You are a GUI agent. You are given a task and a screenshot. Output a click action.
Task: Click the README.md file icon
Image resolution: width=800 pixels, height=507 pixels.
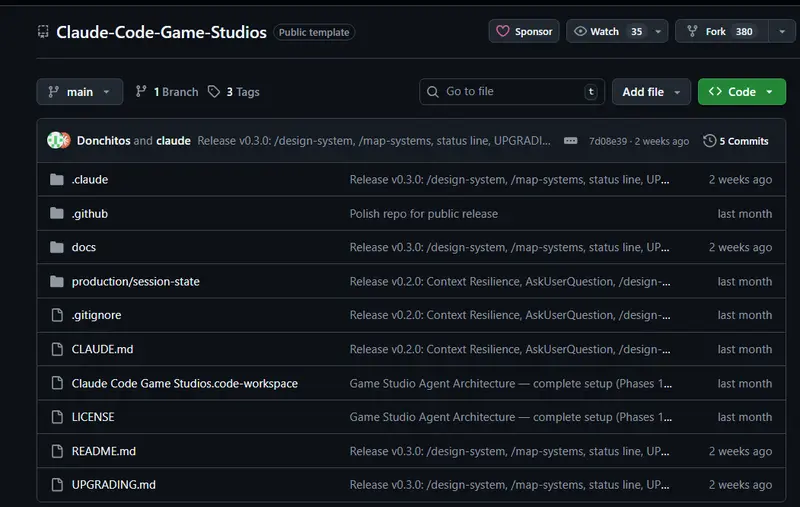(x=57, y=451)
